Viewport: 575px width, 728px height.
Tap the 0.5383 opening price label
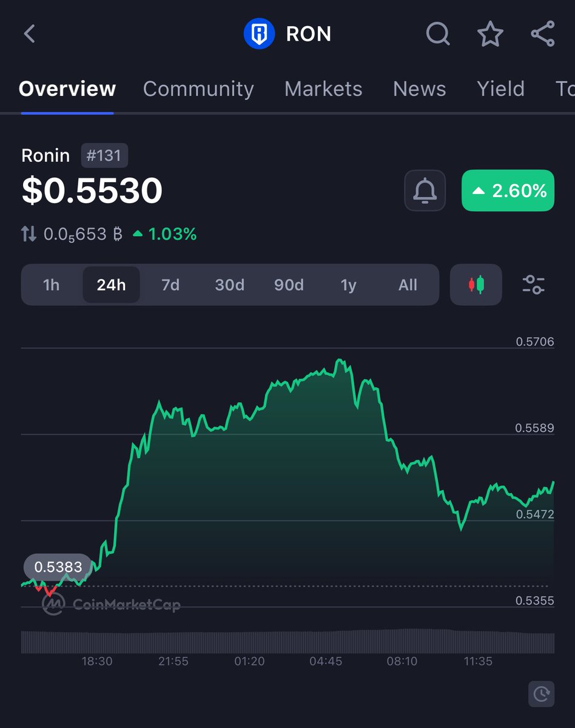(x=58, y=567)
